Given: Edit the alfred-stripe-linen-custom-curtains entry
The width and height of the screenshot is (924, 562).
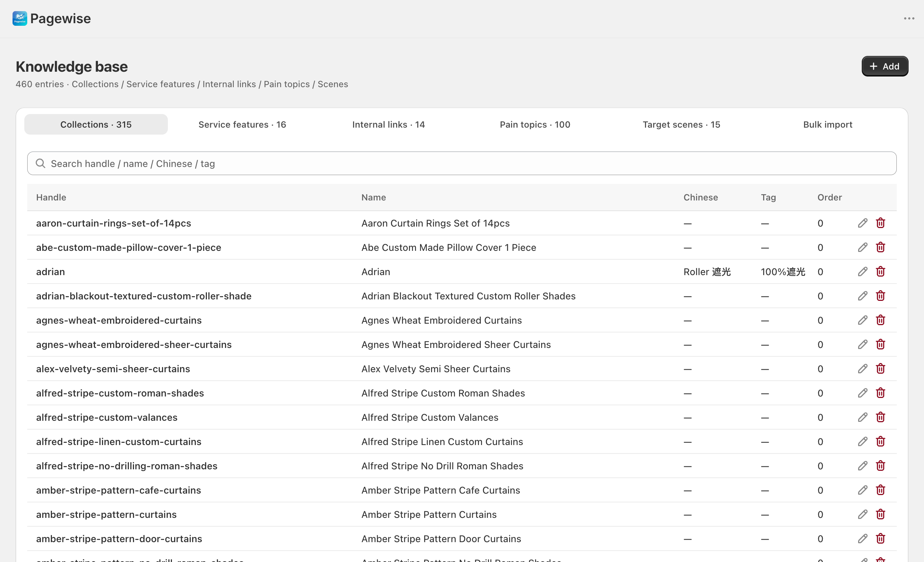Looking at the screenshot, I should click(863, 442).
